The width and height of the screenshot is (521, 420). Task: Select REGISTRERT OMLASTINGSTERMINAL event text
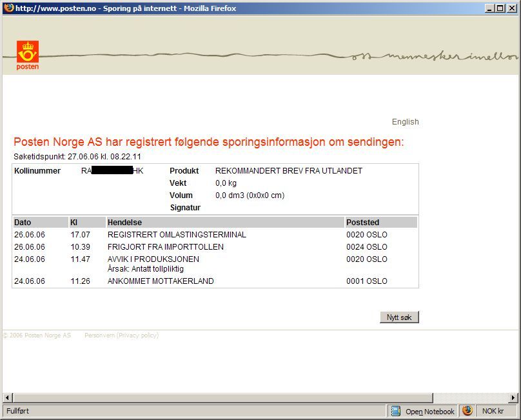(x=177, y=235)
